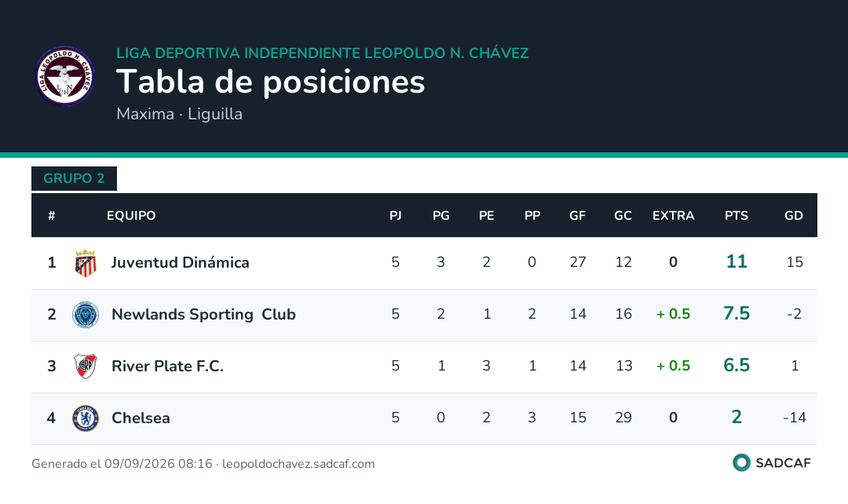Click Newlands' +0.5 extra value
Image resolution: width=848 pixels, height=504 pixels.
[674, 314]
